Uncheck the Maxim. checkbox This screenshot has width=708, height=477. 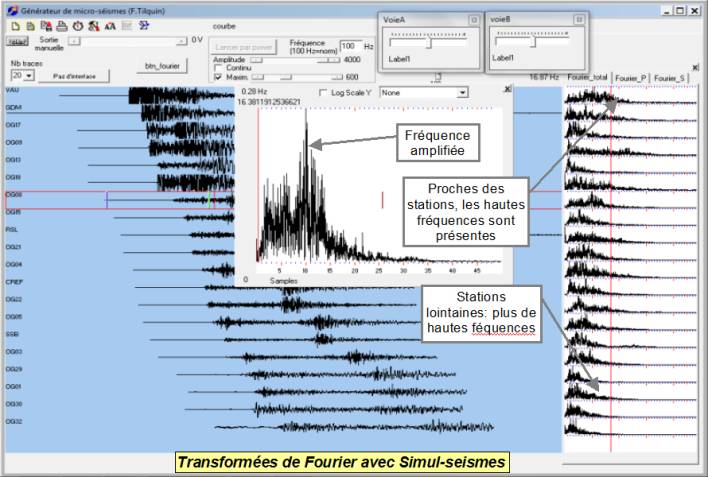pyautogui.click(x=219, y=77)
